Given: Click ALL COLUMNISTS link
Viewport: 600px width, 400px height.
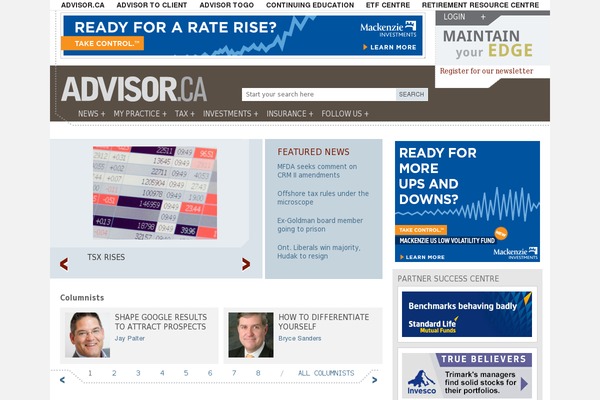Looking at the screenshot, I should coord(326,373).
